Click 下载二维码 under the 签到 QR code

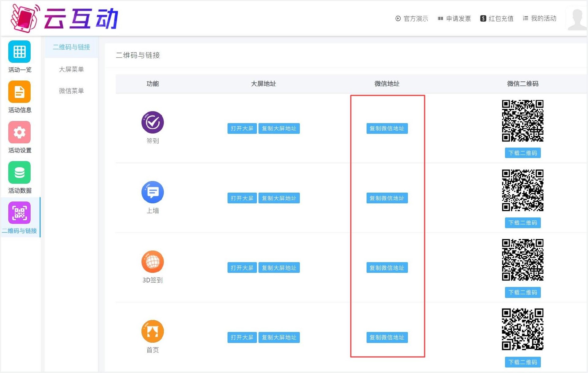[523, 153]
